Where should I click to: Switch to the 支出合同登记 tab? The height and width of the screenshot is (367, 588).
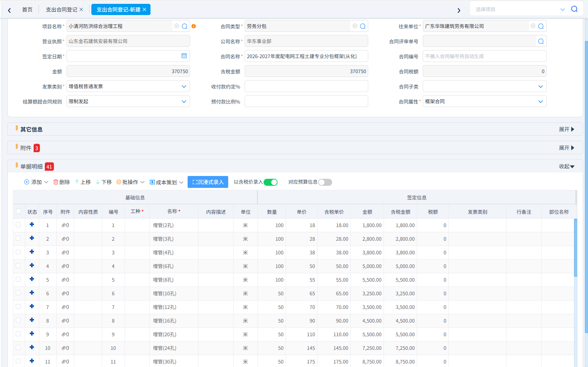coord(62,9)
